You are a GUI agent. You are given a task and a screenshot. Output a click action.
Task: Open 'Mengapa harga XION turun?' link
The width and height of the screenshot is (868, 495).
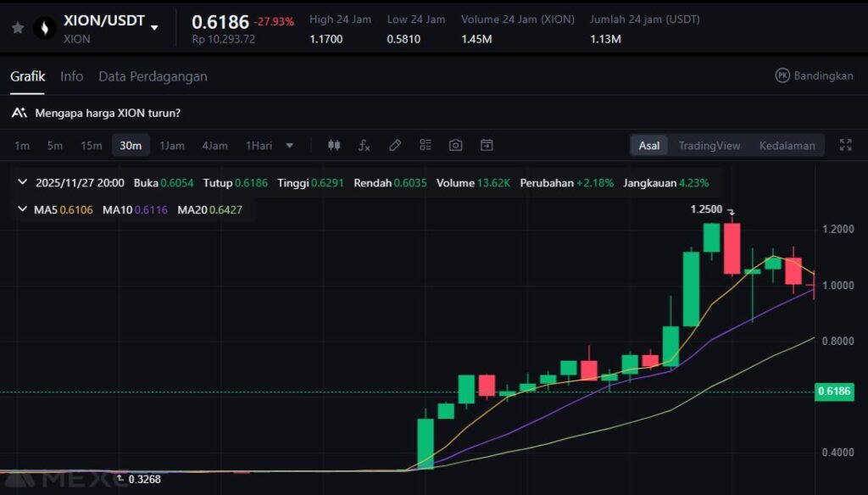coord(107,113)
